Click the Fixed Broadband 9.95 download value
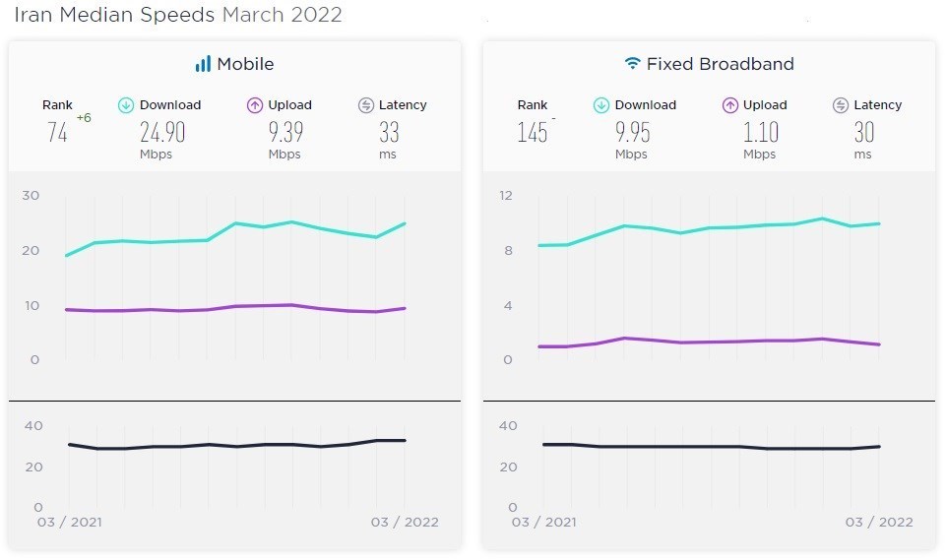Image resolution: width=946 pixels, height=560 pixels. 631,133
